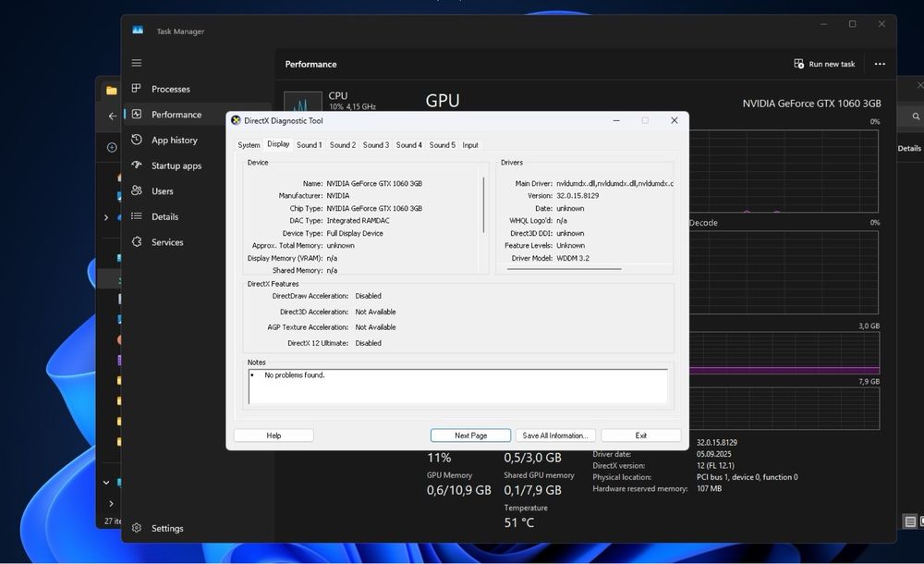Viewport: 924px width, 564px height.
Task: Click the 12 (FL 12.1) DirectX version value
Action: tap(715, 465)
